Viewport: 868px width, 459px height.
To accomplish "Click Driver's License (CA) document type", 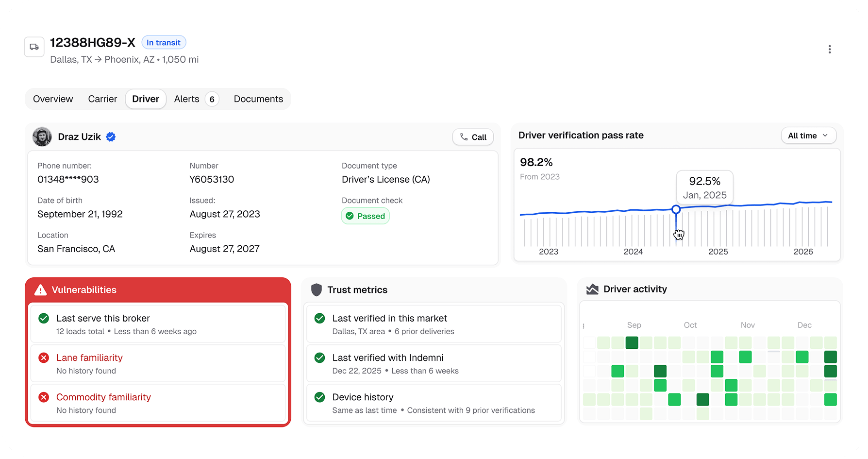I will tap(386, 180).
